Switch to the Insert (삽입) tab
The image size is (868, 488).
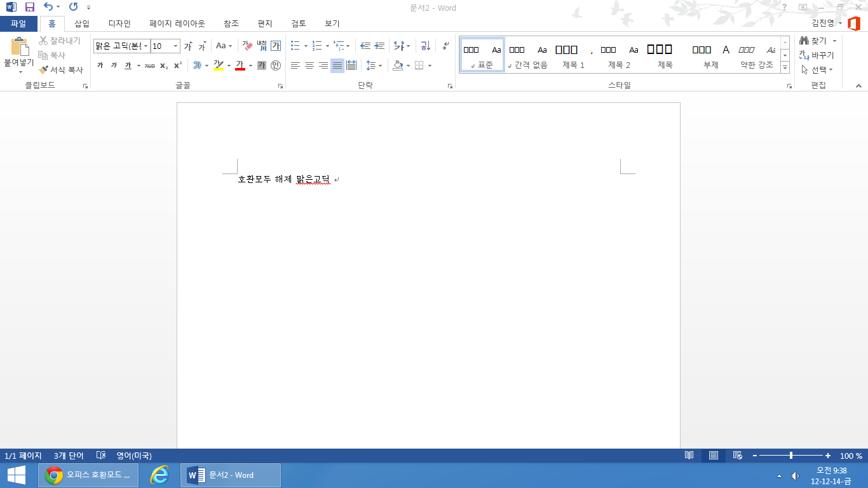coord(82,24)
